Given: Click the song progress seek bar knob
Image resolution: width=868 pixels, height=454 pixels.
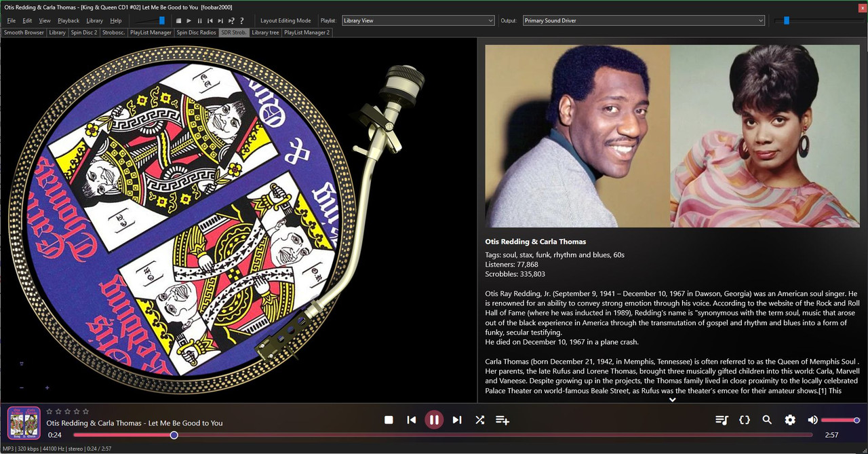Looking at the screenshot, I should pyautogui.click(x=174, y=435).
